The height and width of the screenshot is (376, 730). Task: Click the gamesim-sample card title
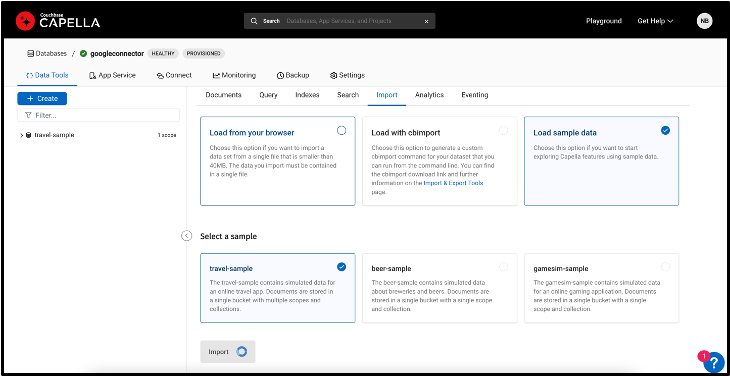561,269
